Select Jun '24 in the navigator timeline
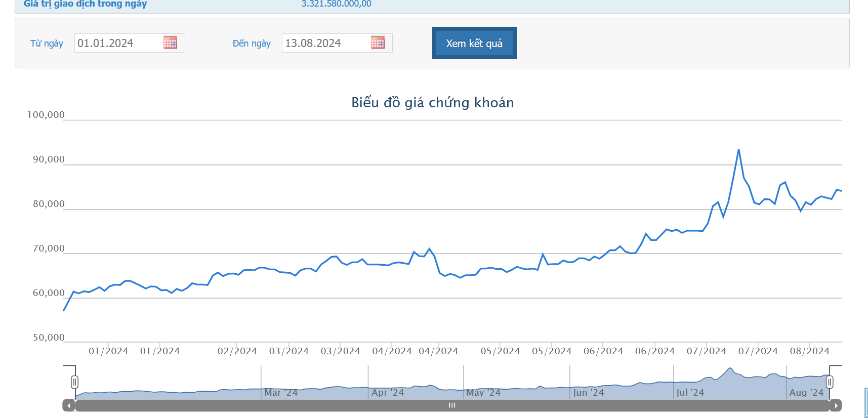This screenshot has height=418, width=868. [588, 393]
